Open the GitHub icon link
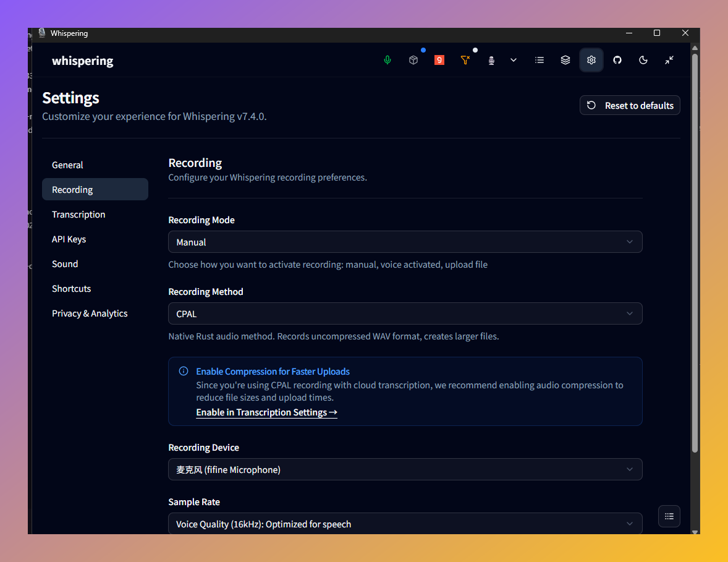Viewport: 728px width, 562px height. [x=617, y=60]
